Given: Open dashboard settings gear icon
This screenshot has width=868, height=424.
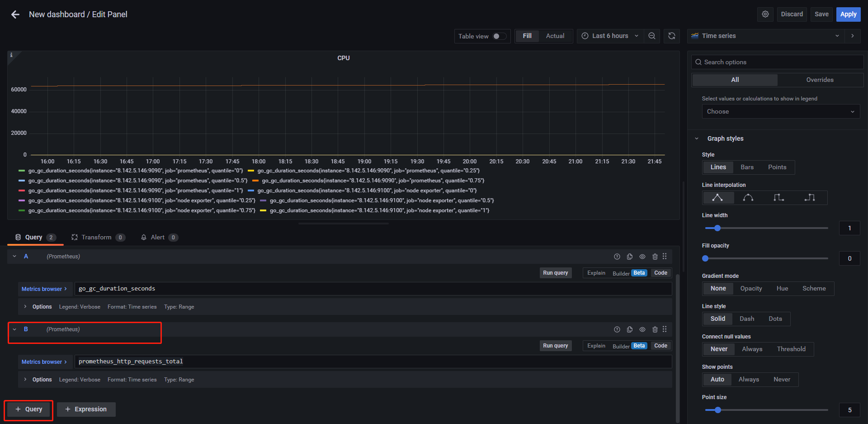Looking at the screenshot, I should [x=765, y=14].
